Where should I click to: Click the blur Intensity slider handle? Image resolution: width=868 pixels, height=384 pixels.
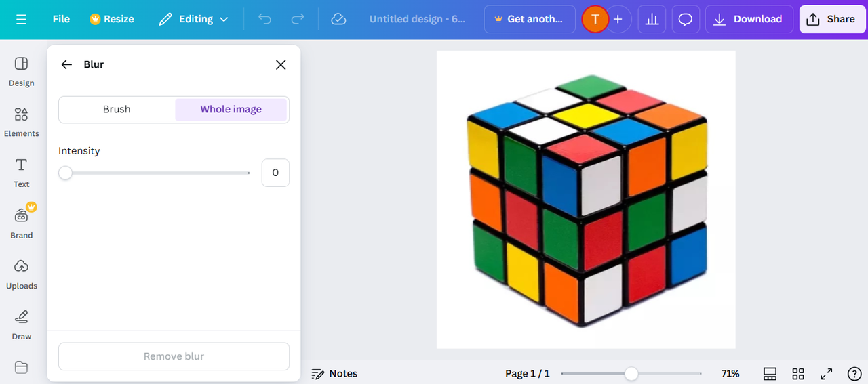(x=65, y=173)
